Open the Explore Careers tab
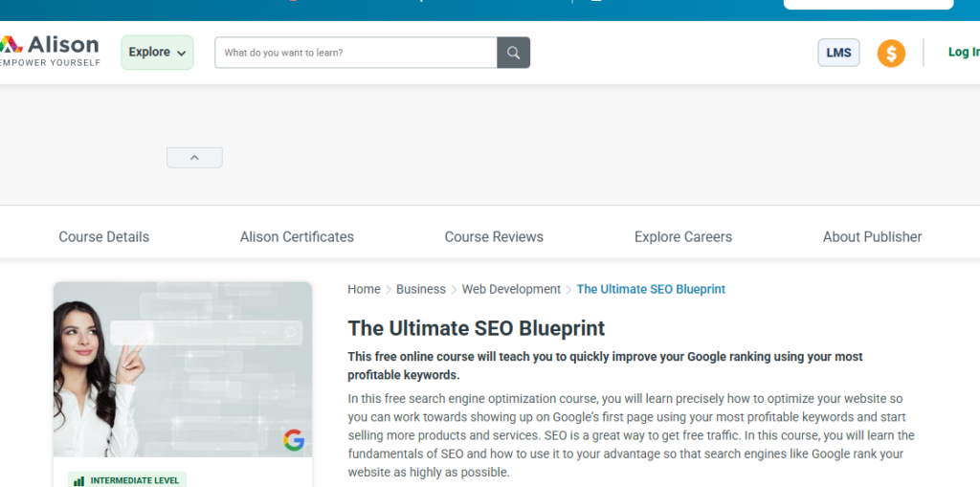 (x=683, y=237)
